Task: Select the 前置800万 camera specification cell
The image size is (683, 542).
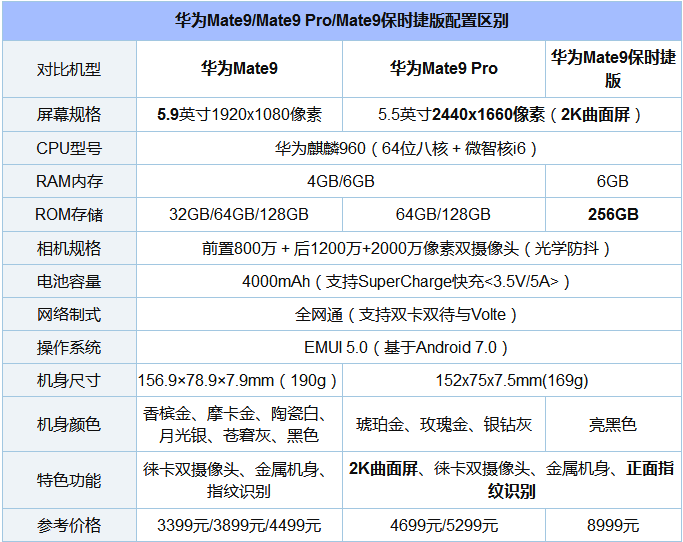Action: coord(409,248)
